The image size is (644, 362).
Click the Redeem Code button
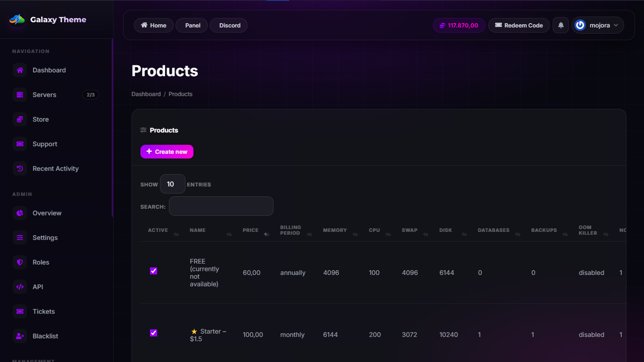coord(519,26)
